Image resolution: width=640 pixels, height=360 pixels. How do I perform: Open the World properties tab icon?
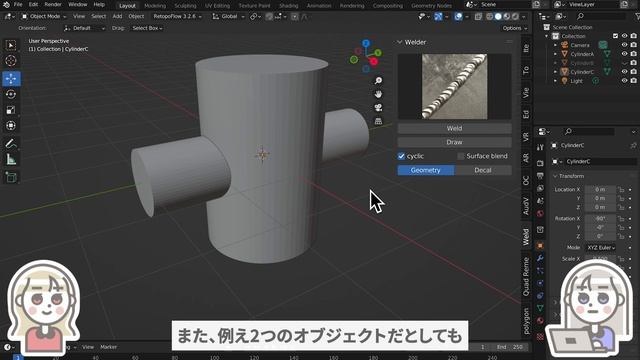click(540, 214)
